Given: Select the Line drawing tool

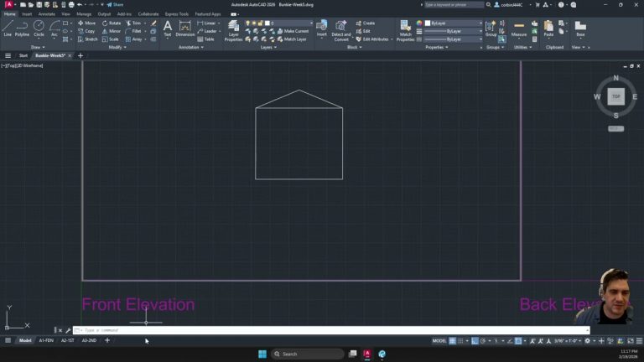Looking at the screenshot, I should point(8,28).
